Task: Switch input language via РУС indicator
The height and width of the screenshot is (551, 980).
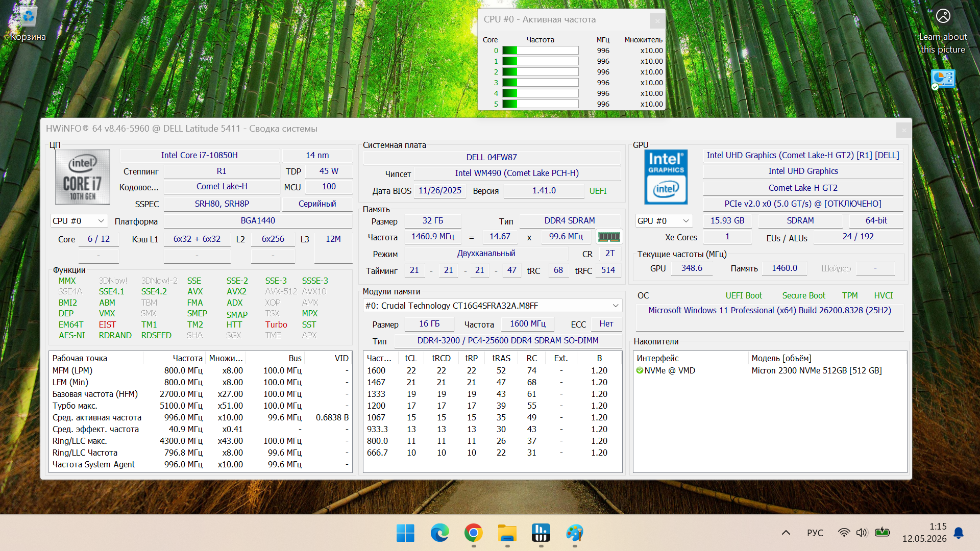Action: [815, 533]
